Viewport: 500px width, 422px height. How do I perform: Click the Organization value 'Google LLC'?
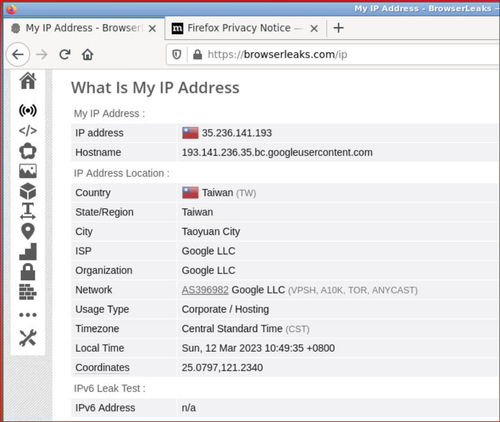(x=208, y=270)
